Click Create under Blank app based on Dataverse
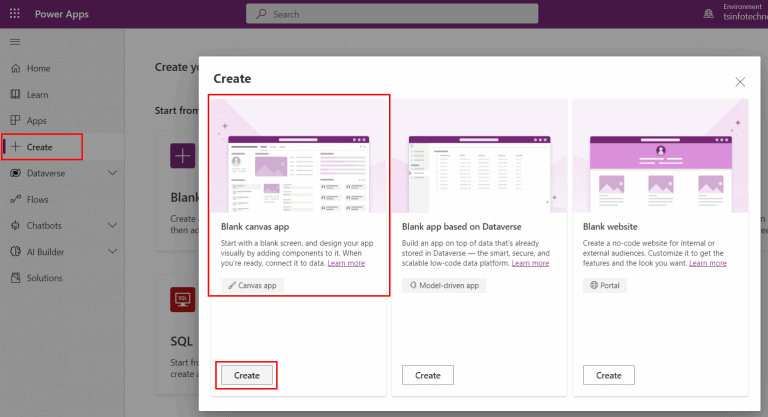This screenshot has width=768, height=417. click(x=428, y=375)
